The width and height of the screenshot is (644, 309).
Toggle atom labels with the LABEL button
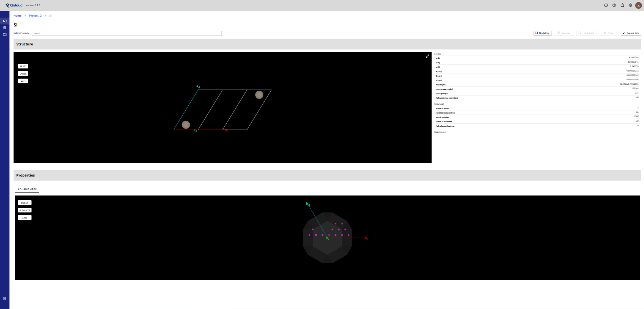[23, 74]
